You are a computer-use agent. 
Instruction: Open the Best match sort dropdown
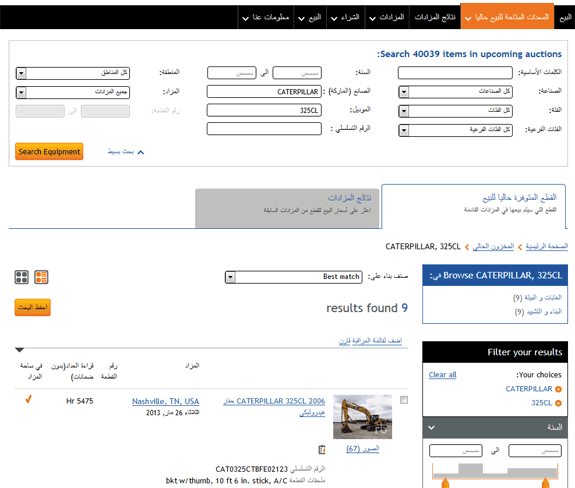coord(293,277)
